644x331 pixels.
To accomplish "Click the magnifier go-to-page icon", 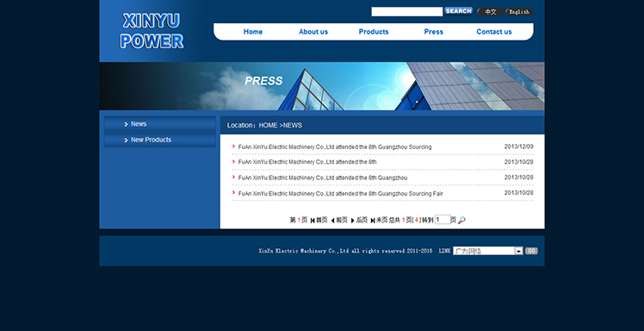I will pyautogui.click(x=461, y=220).
